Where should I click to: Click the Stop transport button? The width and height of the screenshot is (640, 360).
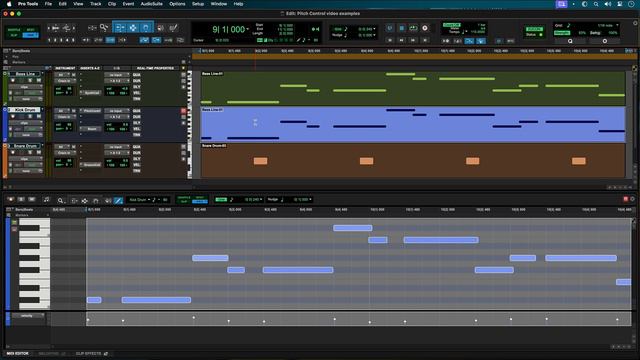tap(402, 28)
